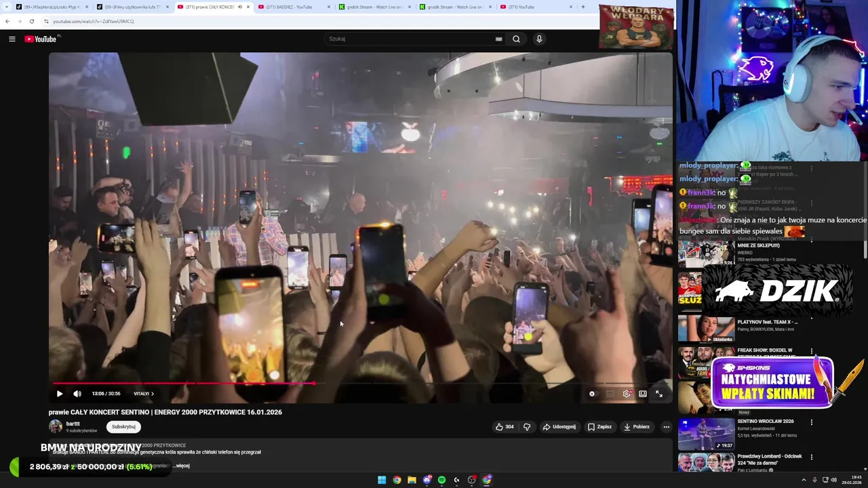Enter fullscreen mode for the video

coord(659,394)
